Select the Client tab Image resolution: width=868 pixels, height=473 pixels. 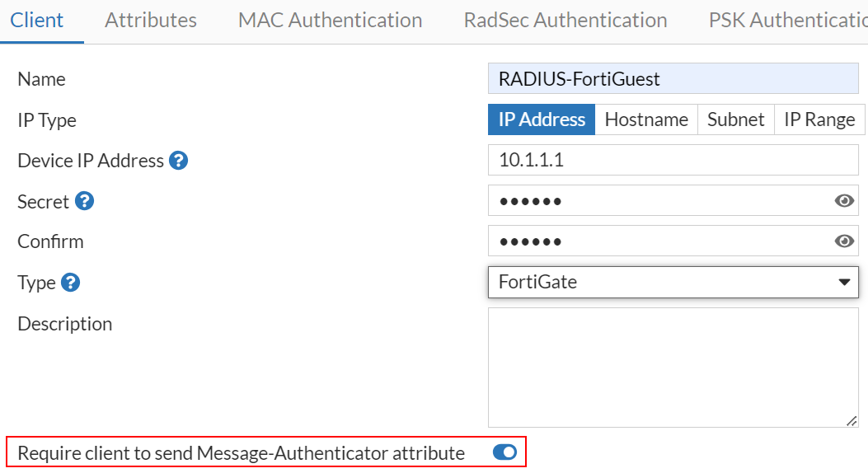click(37, 20)
